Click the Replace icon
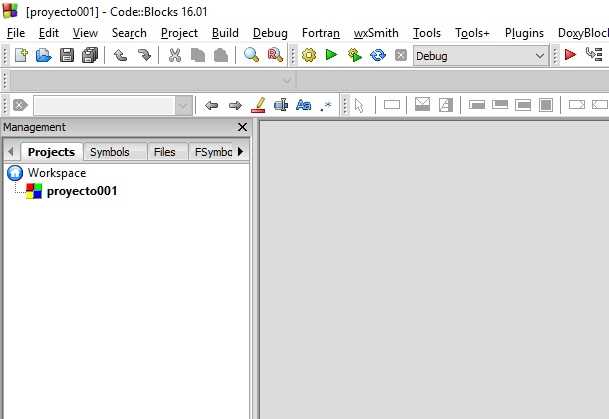Image resolution: width=609 pixels, height=419 pixels. pos(275,55)
